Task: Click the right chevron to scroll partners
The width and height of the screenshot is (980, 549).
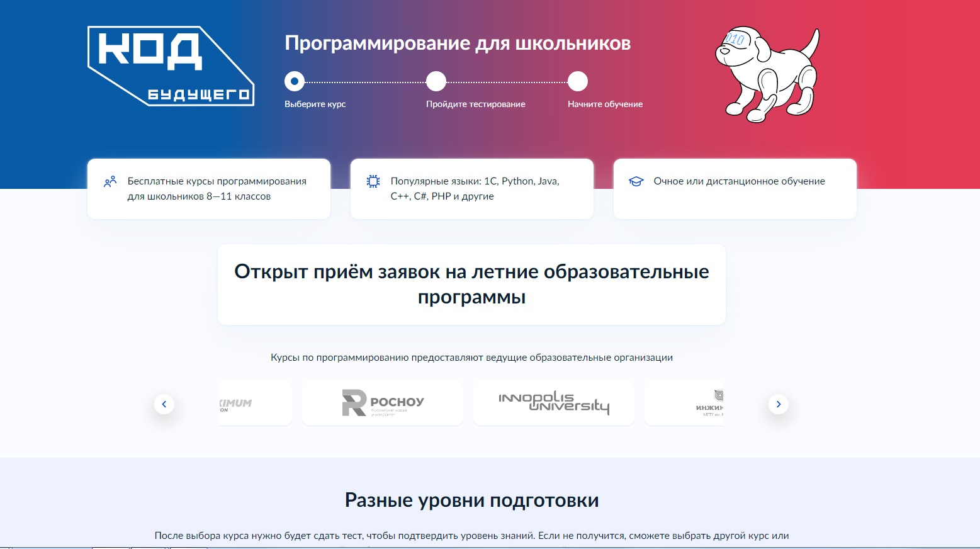Action: click(778, 404)
